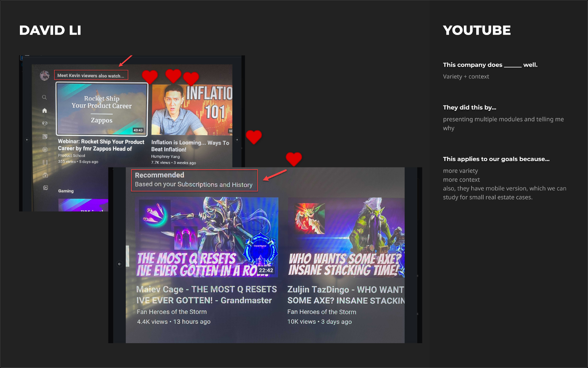The width and height of the screenshot is (588, 368).
Task: Open the Movies film-strip icon in sidebar
Action: point(45,162)
